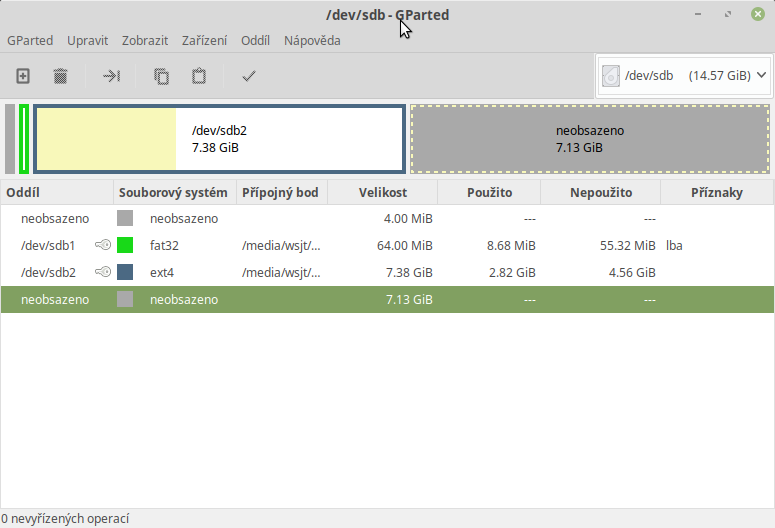Click the blue ext4 color swatch

(125, 272)
